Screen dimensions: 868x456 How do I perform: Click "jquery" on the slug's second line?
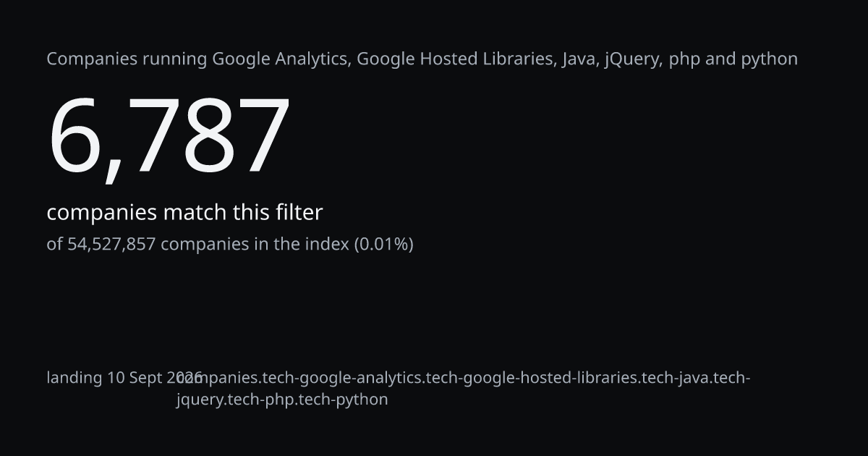click(200, 400)
